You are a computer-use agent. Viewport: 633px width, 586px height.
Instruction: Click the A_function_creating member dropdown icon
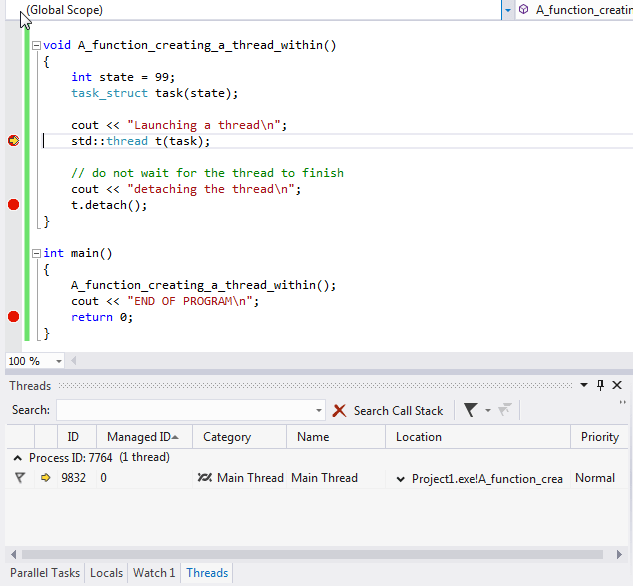[523, 10]
